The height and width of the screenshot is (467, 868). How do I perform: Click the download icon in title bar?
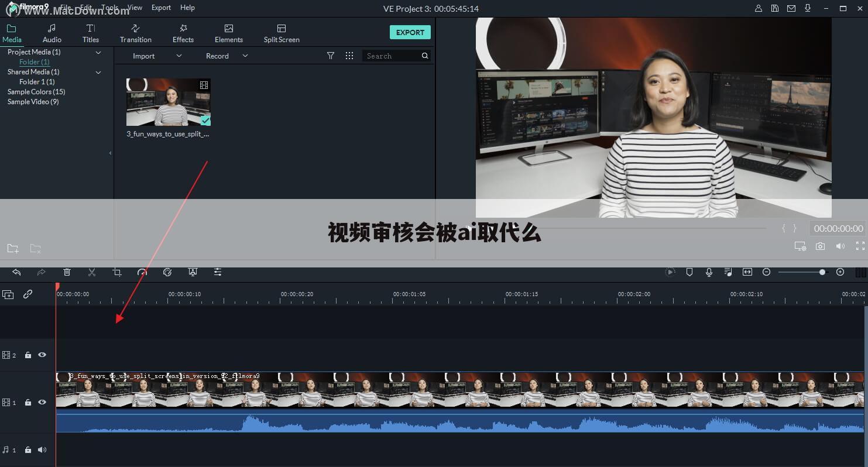808,8
